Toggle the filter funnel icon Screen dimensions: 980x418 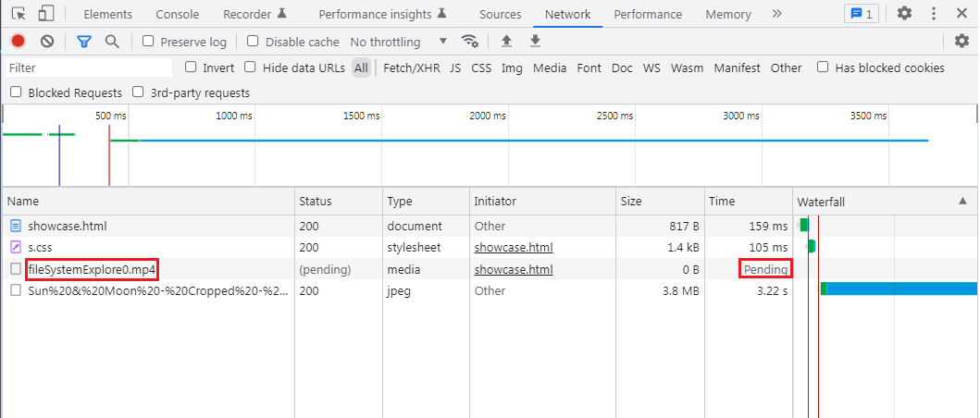[84, 42]
